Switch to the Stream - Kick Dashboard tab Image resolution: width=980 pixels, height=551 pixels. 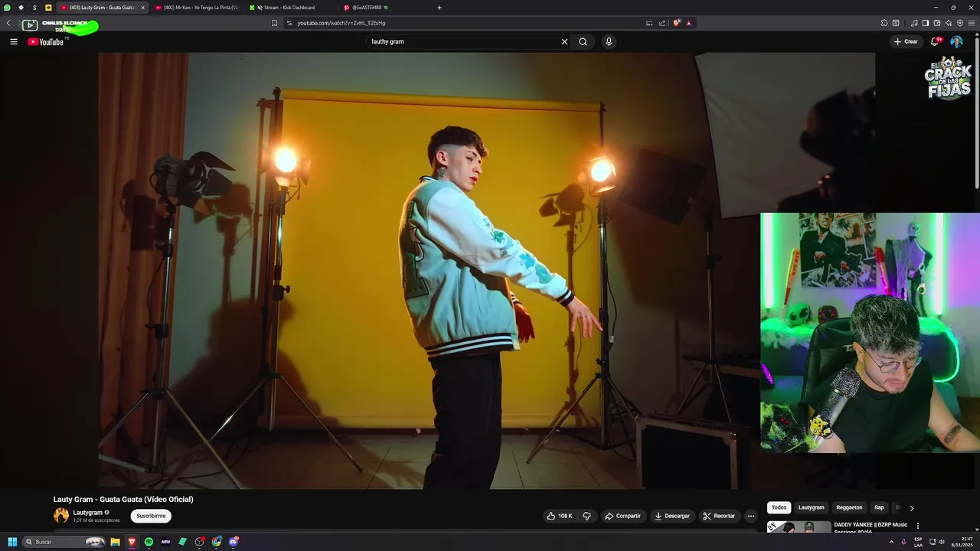point(289,8)
